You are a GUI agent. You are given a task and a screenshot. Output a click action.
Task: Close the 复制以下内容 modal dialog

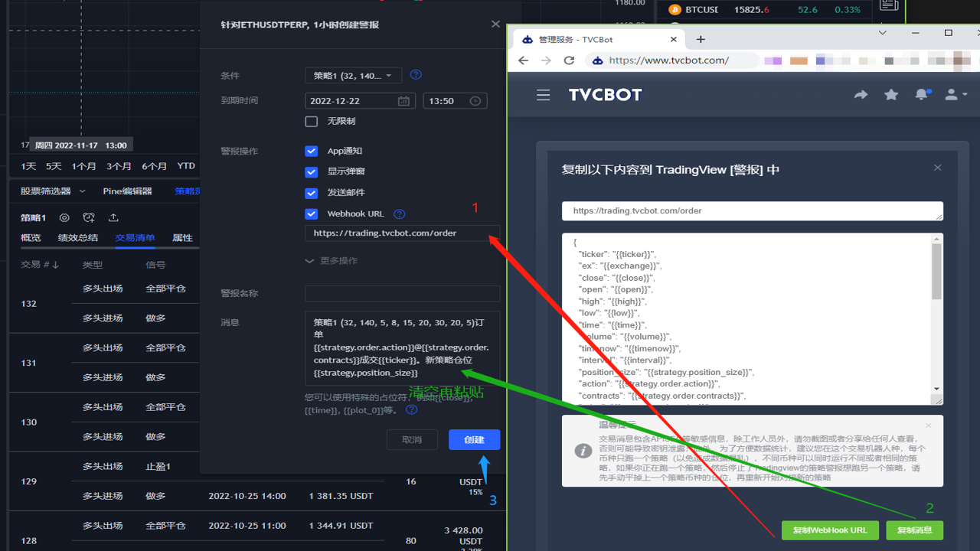tap(937, 168)
